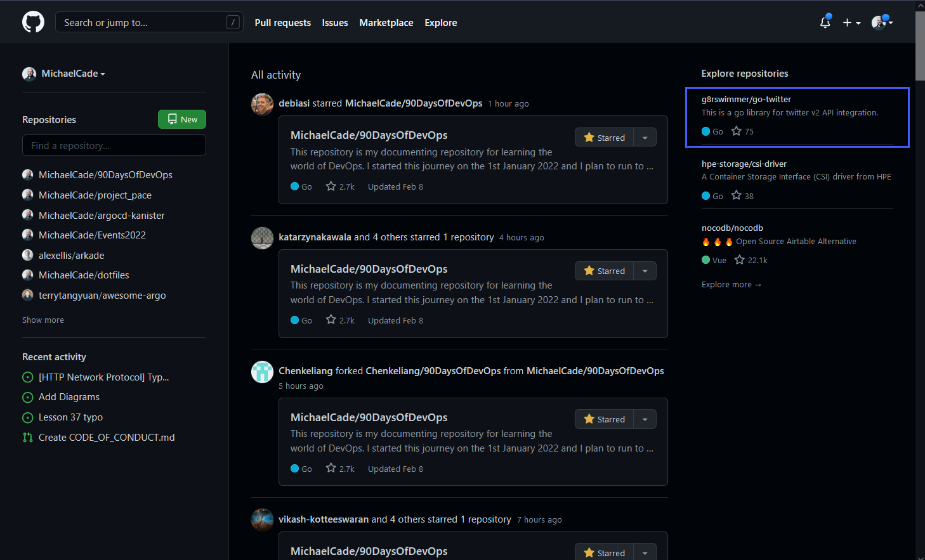Click Chenkeliang's profile avatar
Screen dimensions: 925x560
(262, 372)
